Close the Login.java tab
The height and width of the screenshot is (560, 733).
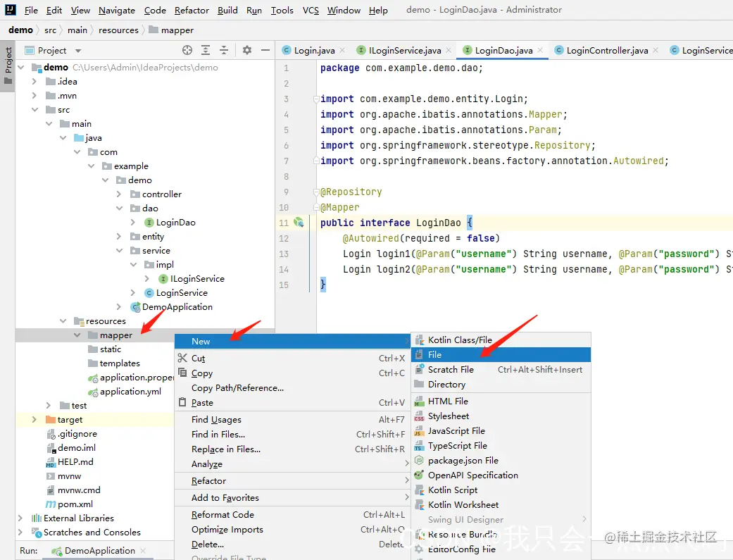342,50
